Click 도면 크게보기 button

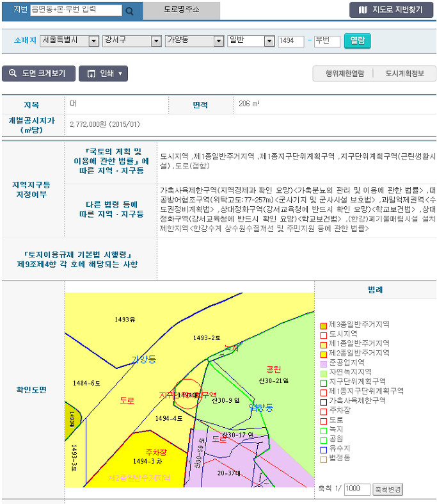[x=38, y=74]
